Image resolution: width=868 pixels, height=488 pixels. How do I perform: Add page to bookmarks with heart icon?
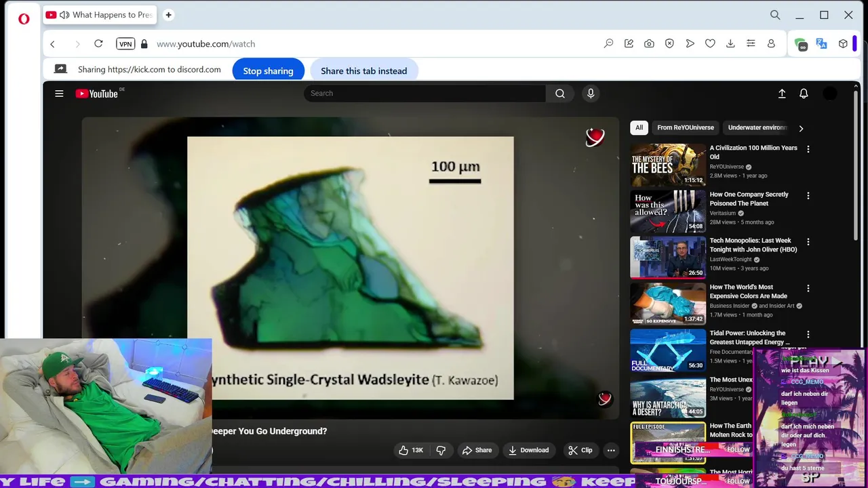[x=710, y=43]
